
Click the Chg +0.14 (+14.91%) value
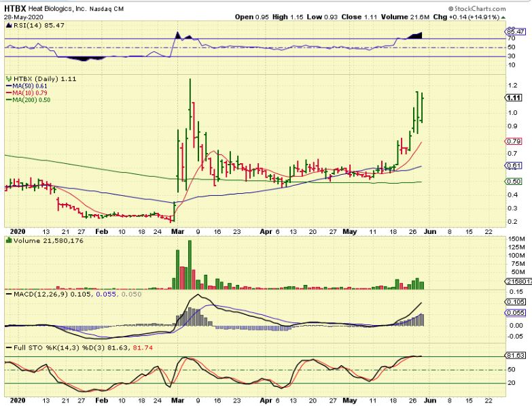point(466,17)
